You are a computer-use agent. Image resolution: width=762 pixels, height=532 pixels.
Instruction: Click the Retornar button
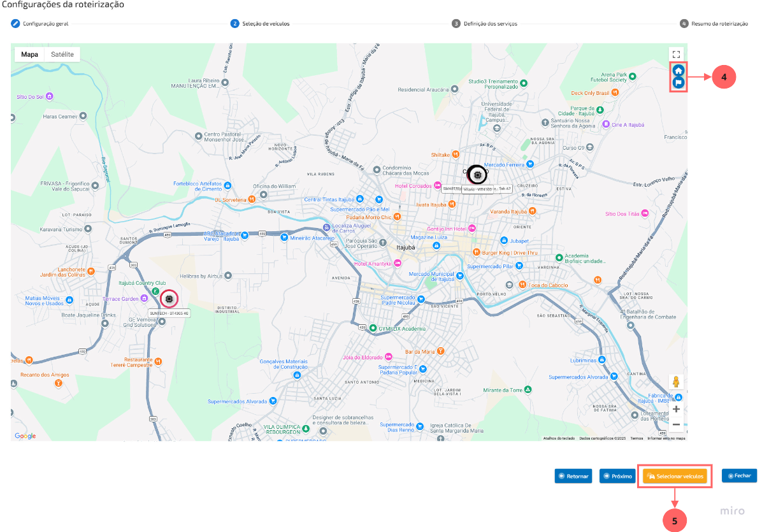pos(573,476)
